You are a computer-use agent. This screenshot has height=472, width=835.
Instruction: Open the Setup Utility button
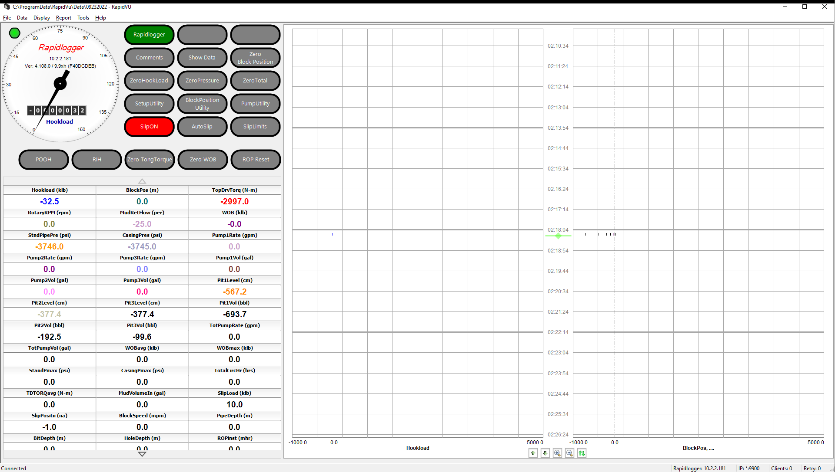coord(149,103)
